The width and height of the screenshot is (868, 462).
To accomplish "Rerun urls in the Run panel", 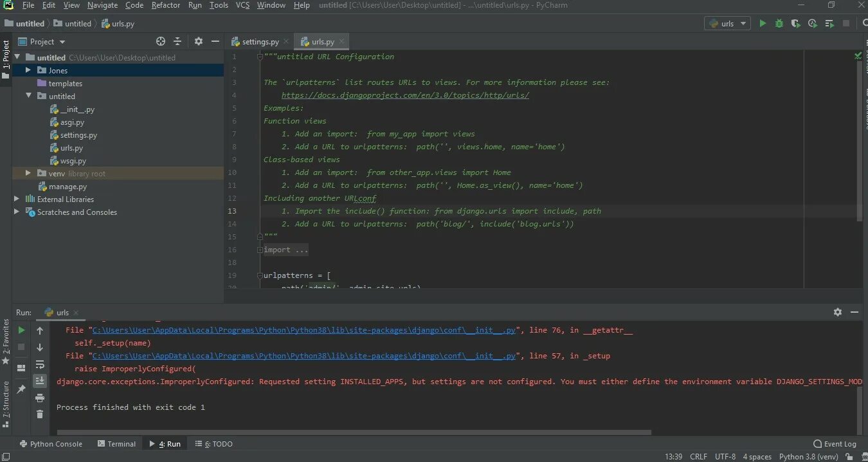I will click(x=21, y=330).
